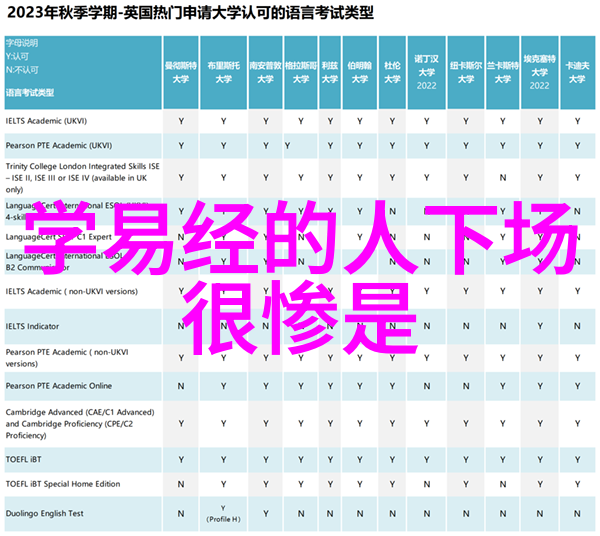Viewport: 600px width, 536px height.
Task: Click "IELTS Academic ( non-UKVI versions)" row label
Action: [x=72, y=292]
